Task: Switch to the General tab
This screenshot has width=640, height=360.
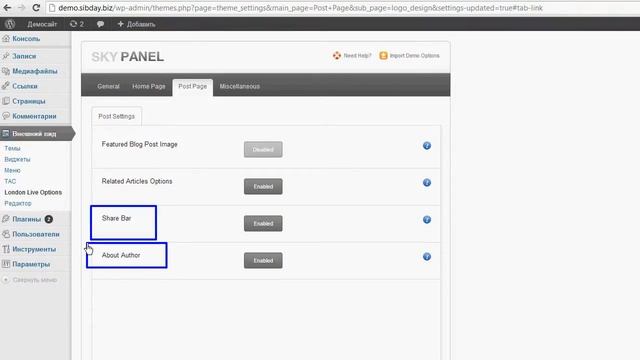Action: [108, 87]
